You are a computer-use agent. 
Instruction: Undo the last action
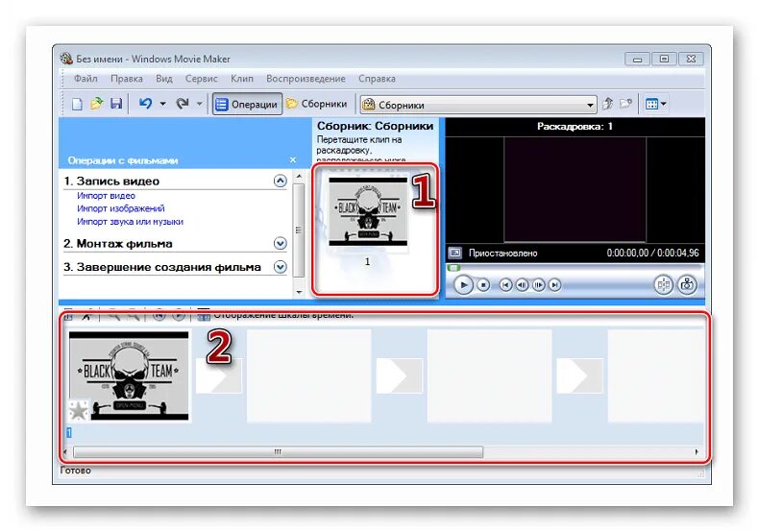[x=145, y=104]
